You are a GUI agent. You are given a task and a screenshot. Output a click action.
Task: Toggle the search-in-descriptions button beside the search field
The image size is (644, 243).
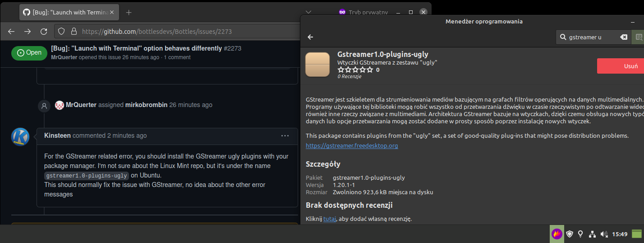pos(639,37)
